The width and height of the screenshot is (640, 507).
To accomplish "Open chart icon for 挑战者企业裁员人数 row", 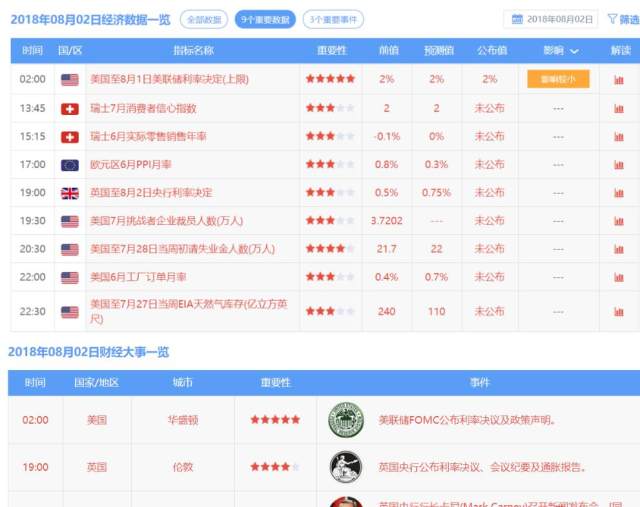I will pyautogui.click(x=619, y=221).
